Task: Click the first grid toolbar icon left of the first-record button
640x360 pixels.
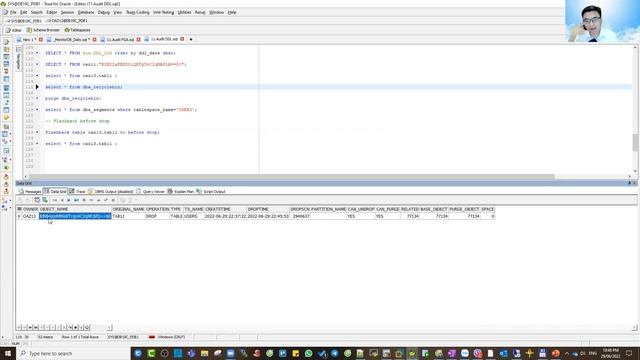Action: coord(37,200)
